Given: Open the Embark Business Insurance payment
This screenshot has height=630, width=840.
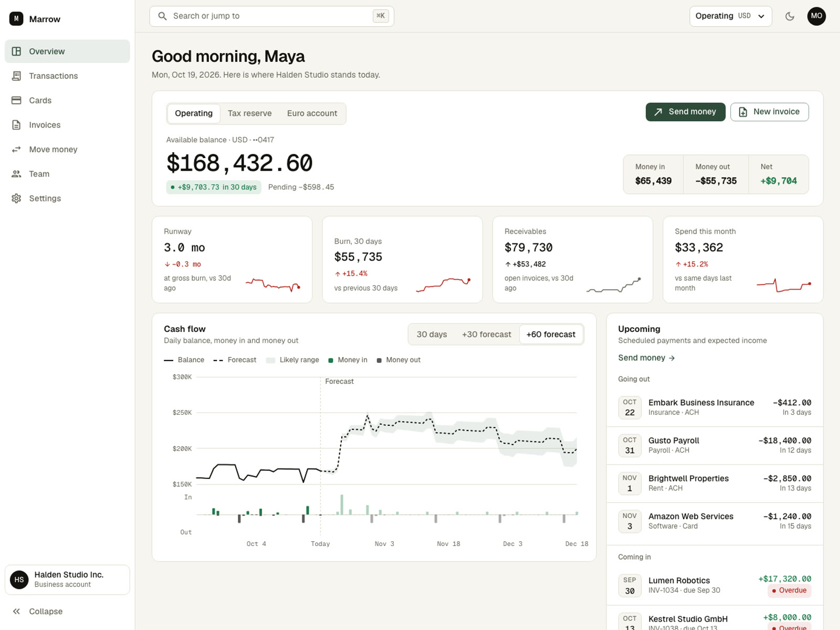Looking at the screenshot, I should tap(715, 407).
